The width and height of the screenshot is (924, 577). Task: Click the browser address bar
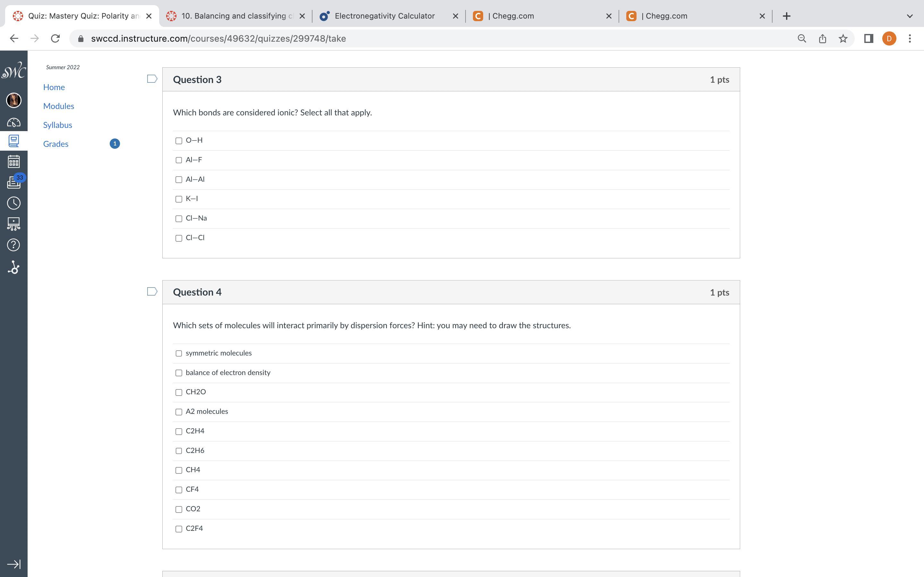point(420,38)
